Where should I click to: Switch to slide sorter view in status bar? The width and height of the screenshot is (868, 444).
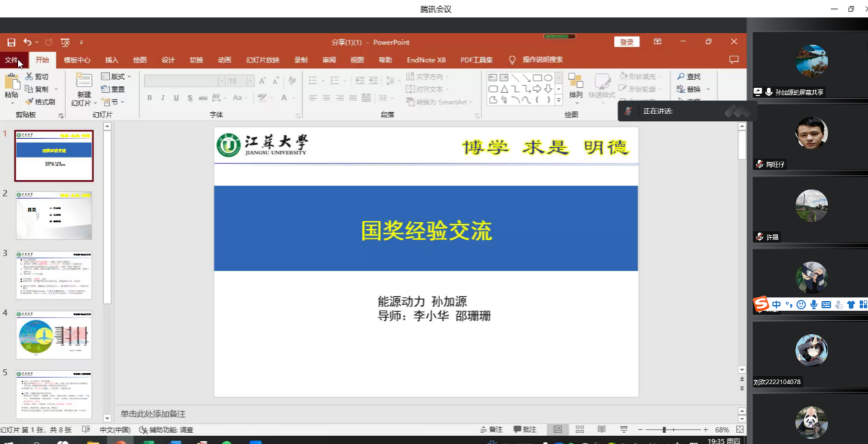[x=580, y=430]
